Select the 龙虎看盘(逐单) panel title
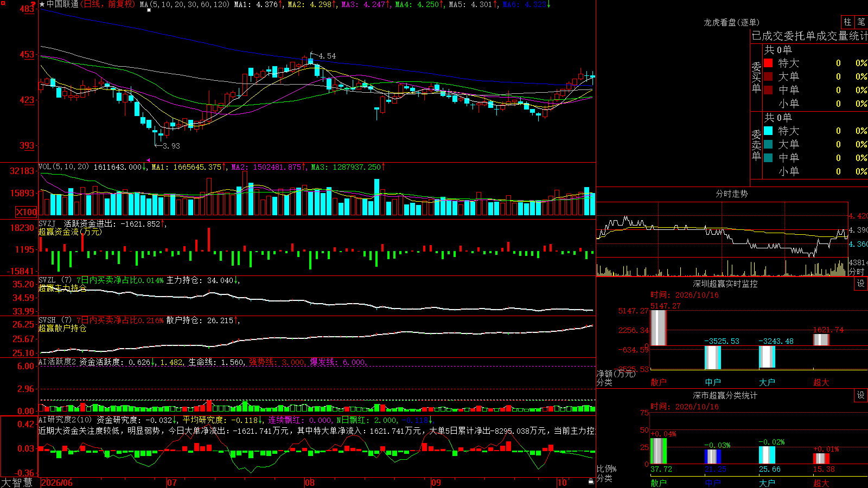868x488 pixels. pyautogui.click(x=731, y=22)
